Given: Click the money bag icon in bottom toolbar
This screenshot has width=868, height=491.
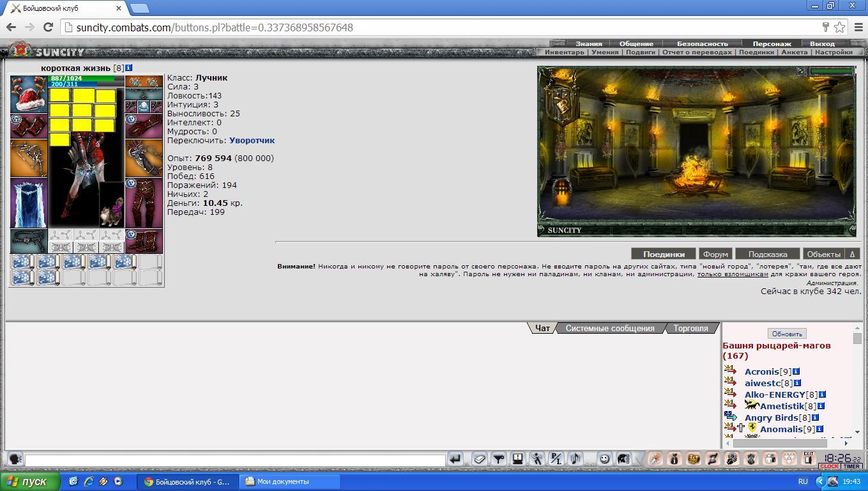Looking at the screenshot, I should 674,458.
